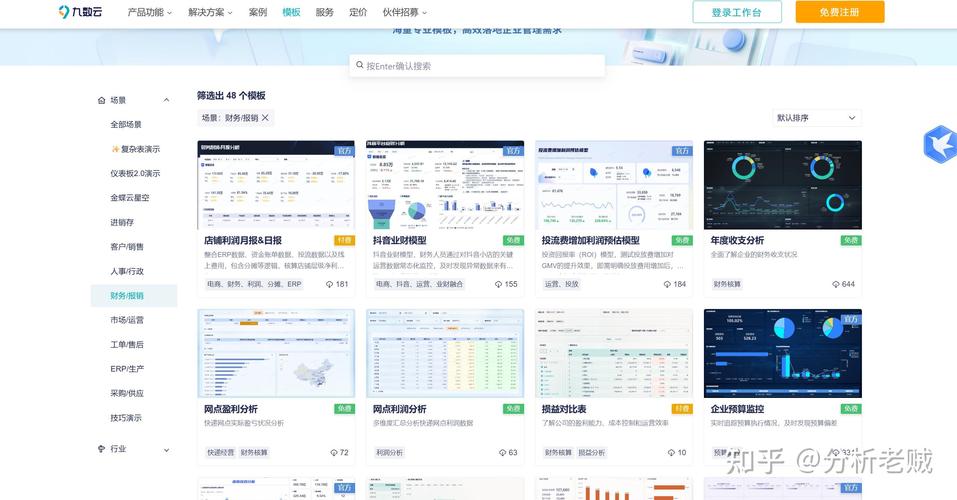Click the view count icon on 投流费增加利润预估模型
Screen dimensions: 957x500
coord(667,284)
